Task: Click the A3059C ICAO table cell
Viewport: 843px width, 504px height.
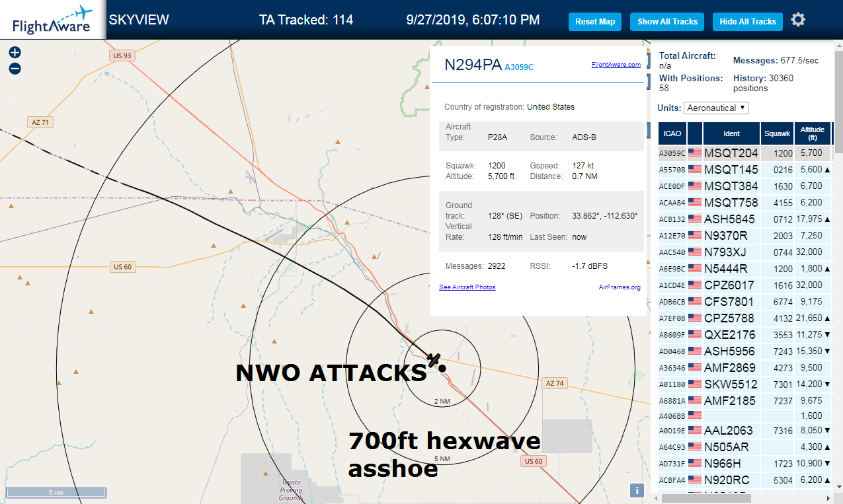Action: (x=672, y=153)
